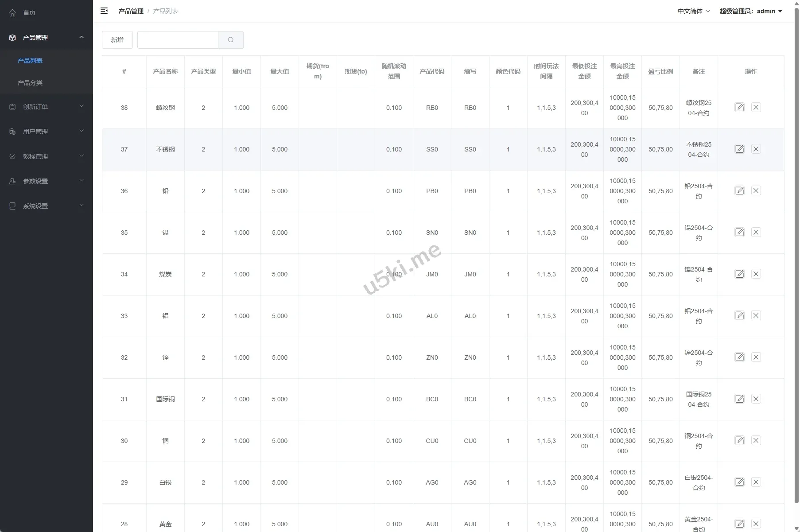Collapse sidebar using the hamburger icon
800x532 pixels.
coord(104,11)
